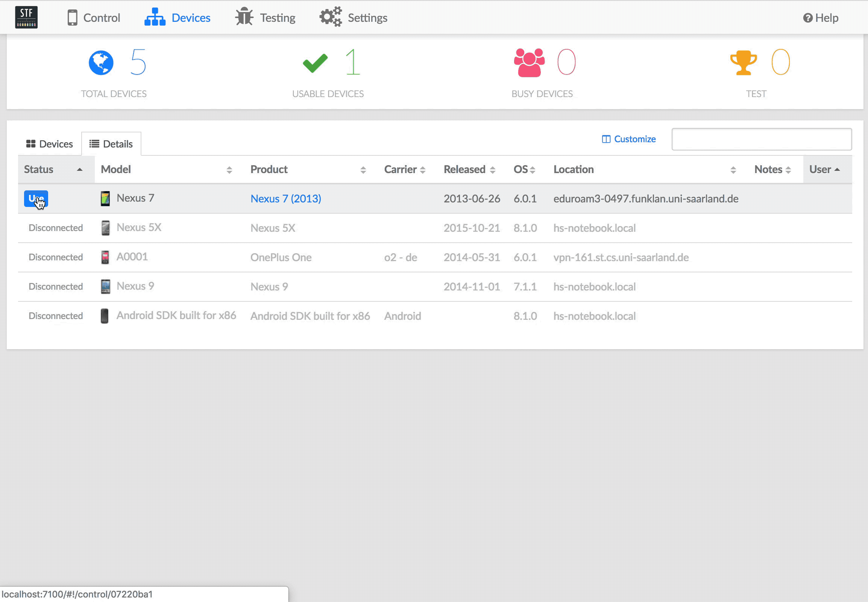This screenshot has height=602, width=868.
Task: Switch to the Devices tab
Action: click(50, 143)
